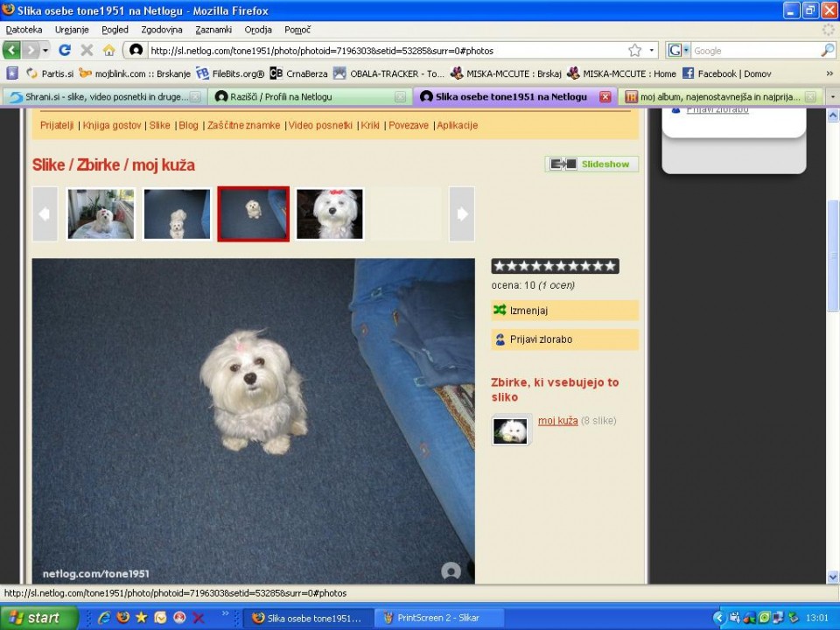Open the Orodja menu
This screenshot has height=630, width=840.
coord(258,30)
